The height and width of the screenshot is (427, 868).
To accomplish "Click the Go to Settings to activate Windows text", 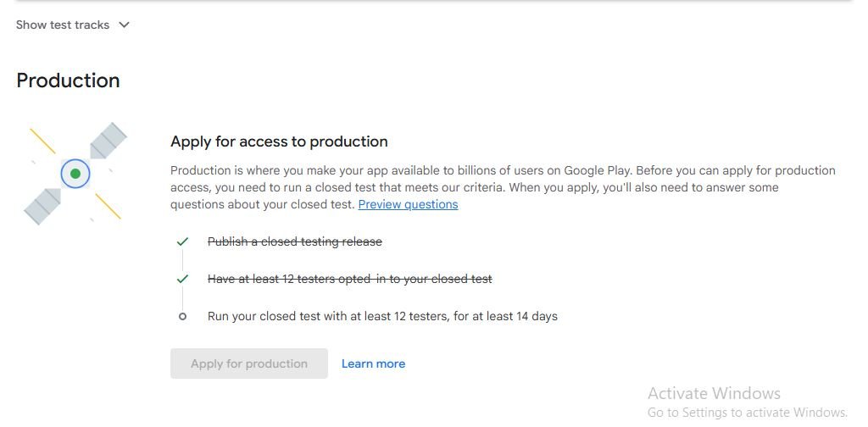I will click(x=747, y=413).
